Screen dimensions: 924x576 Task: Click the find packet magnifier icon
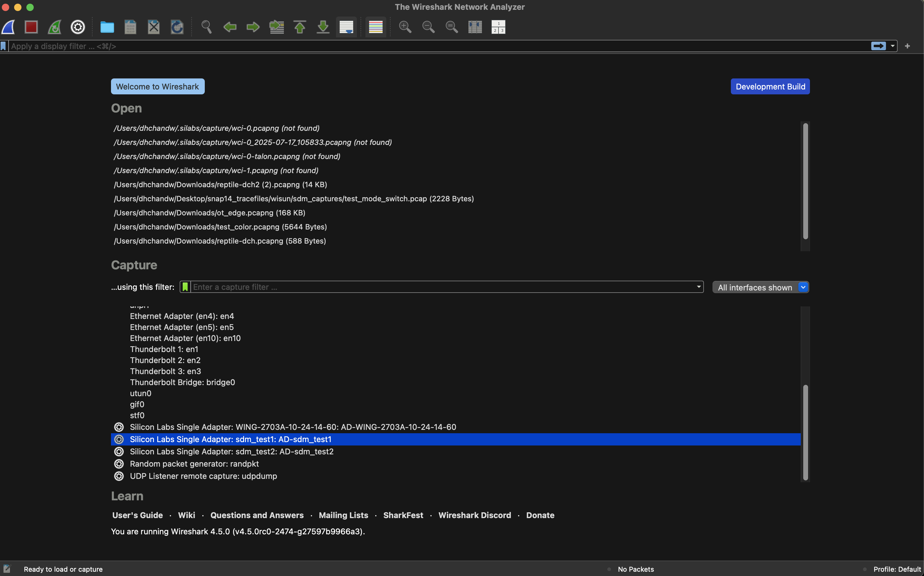point(207,27)
